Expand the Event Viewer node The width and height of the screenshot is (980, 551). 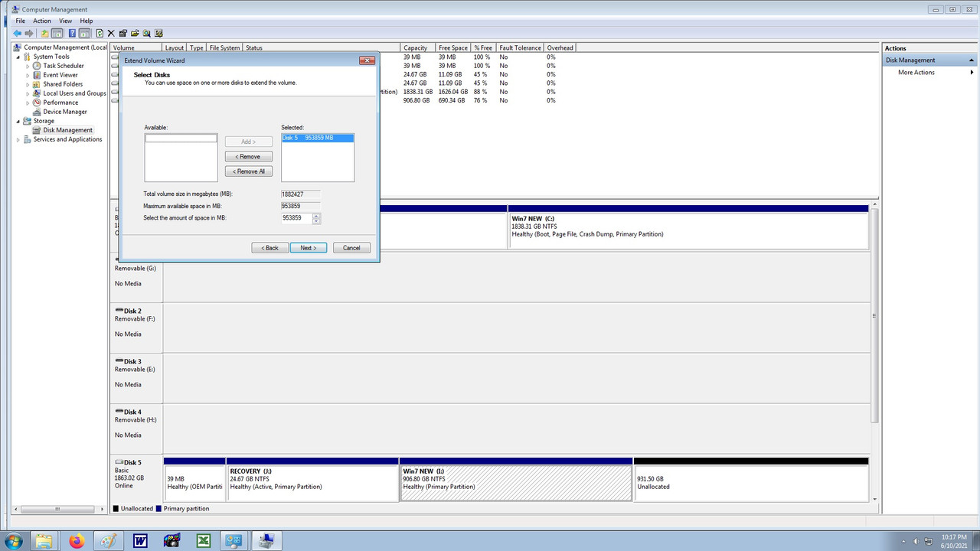[28, 75]
